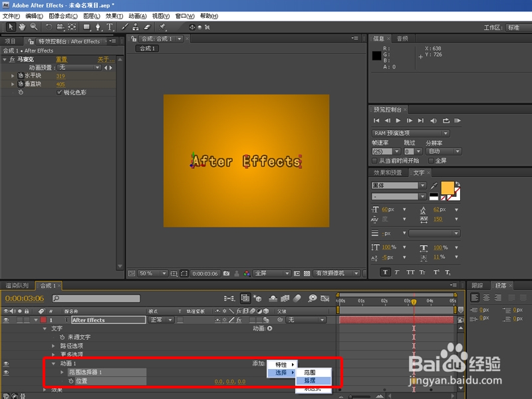The height and width of the screenshot is (399, 532).
Task: Expand 范围选择器 1 properties
Action: pyautogui.click(x=62, y=372)
